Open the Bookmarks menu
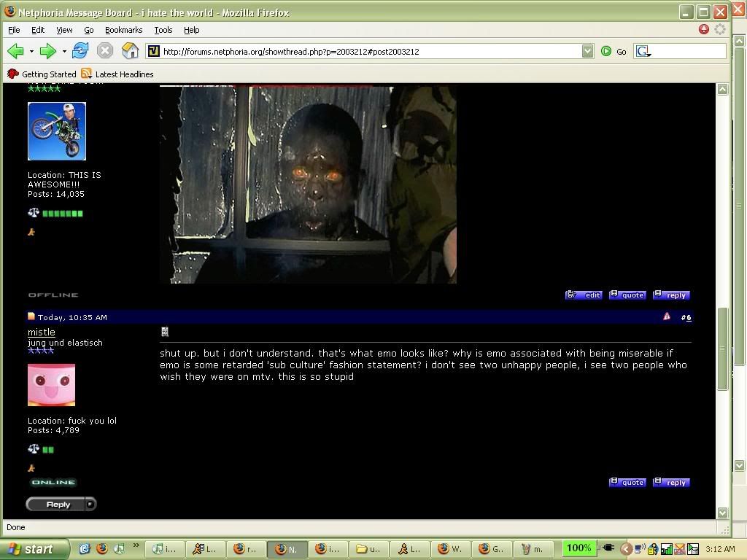This screenshot has height=560, width=747. point(123,30)
